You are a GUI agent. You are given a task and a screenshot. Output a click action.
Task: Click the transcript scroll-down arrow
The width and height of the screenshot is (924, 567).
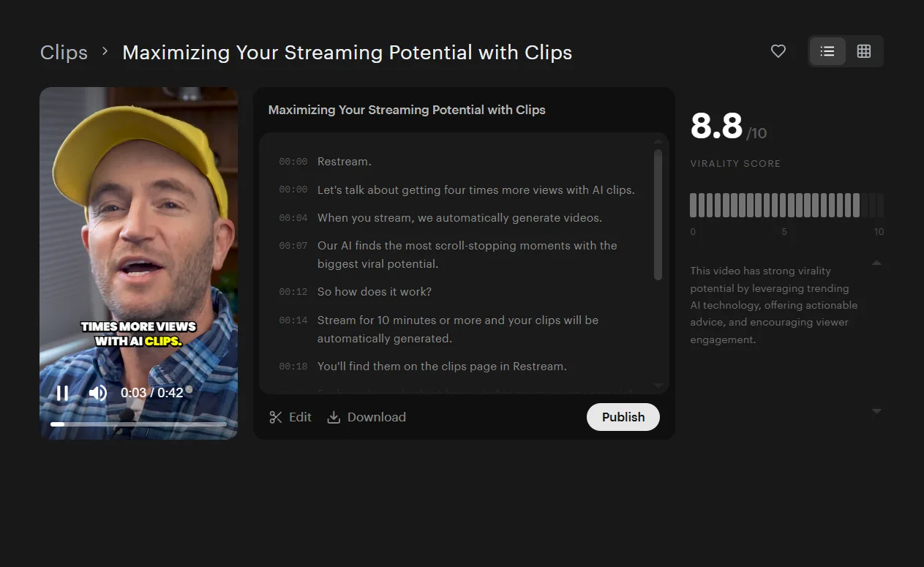coord(658,386)
